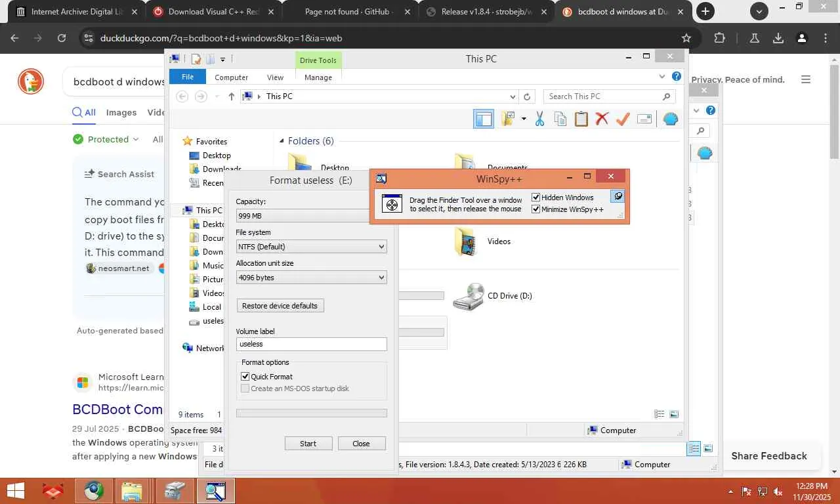The height and width of the screenshot is (504, 840).
Task: Click the Copy toolbar icon
Action: tap(560, 119)
